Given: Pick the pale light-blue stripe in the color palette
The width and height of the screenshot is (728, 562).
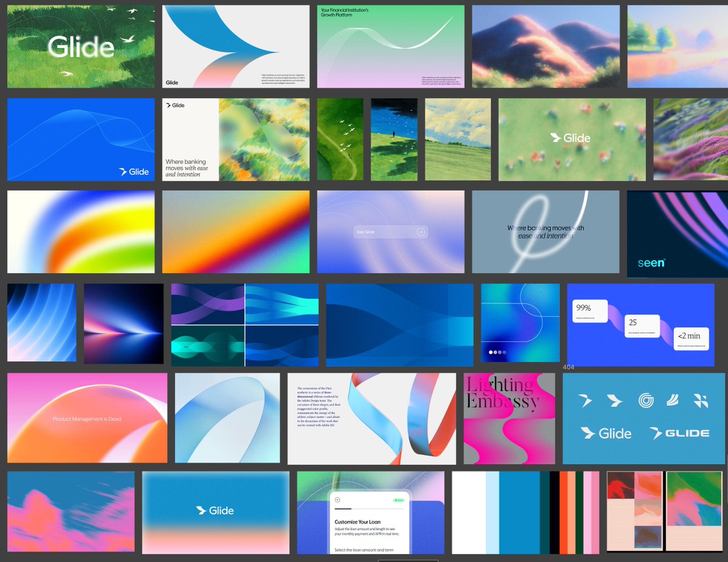Looking at the screenshot, I should tap(493, 513).
